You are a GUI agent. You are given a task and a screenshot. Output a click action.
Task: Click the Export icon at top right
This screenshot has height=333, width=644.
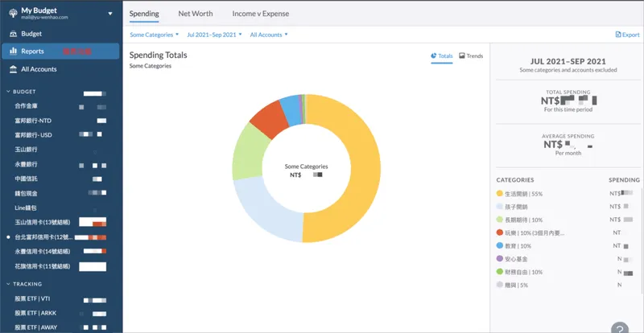tap(617, 35)
